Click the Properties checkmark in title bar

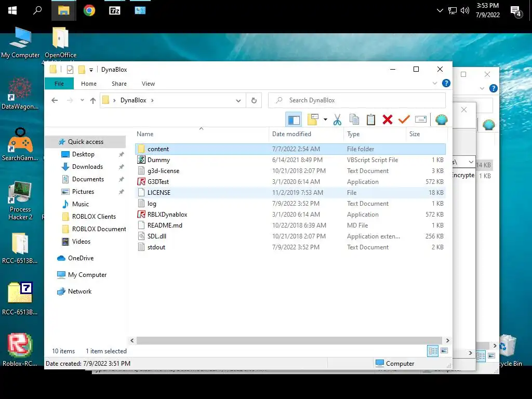coord(70,70)
